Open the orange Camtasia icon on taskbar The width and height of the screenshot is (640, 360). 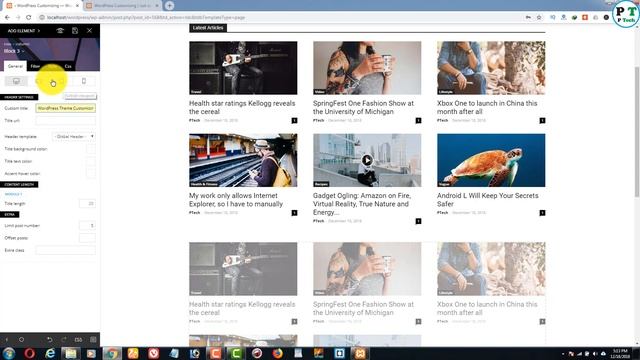pyautogui.click(x=216, y=353)
